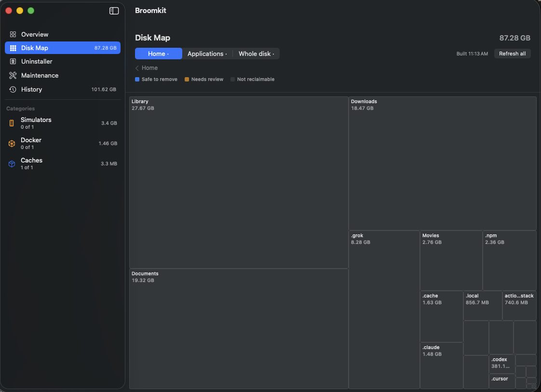Open the actio...stack treemap block

[519, 306]
